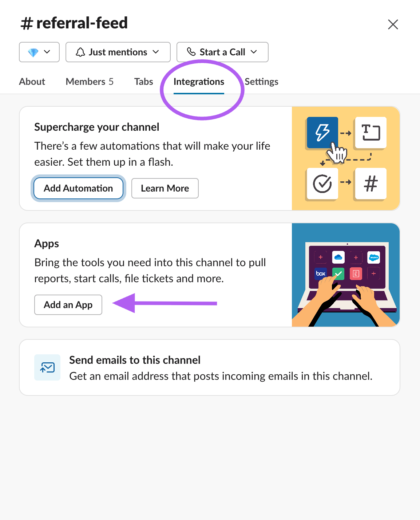
Task: Open Send emails to this channel
Action: tap(210, 367)
